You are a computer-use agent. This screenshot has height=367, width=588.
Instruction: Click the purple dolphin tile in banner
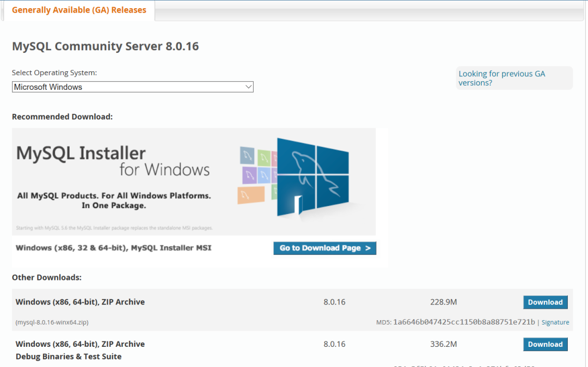[x=249, y=175]
